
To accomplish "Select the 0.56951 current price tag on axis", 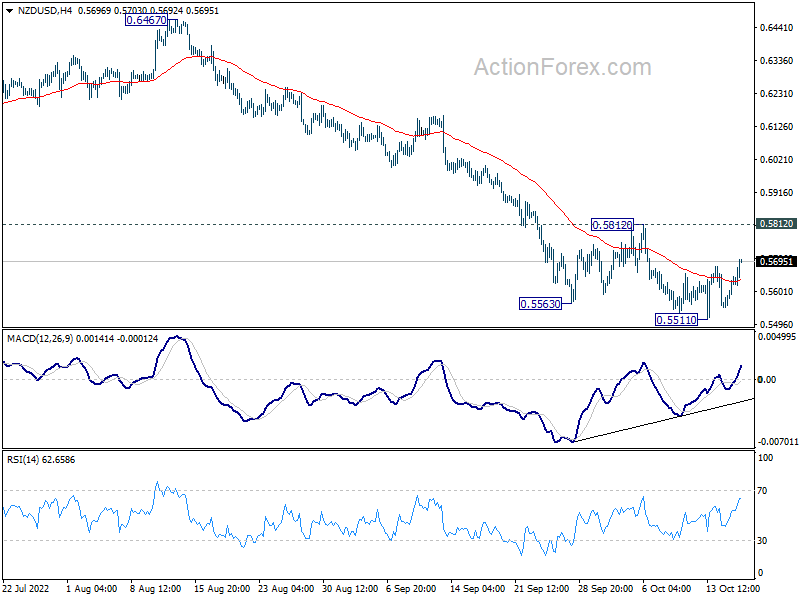I will (x=777, y=262).
